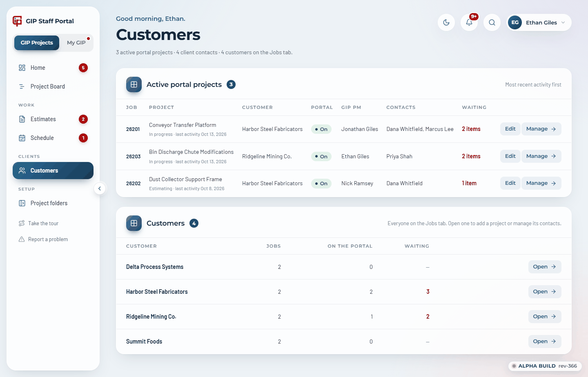Click the Home badge showing 5
Image resolution: width=588 pixels, height=377 pixels.
click(83, 68)
